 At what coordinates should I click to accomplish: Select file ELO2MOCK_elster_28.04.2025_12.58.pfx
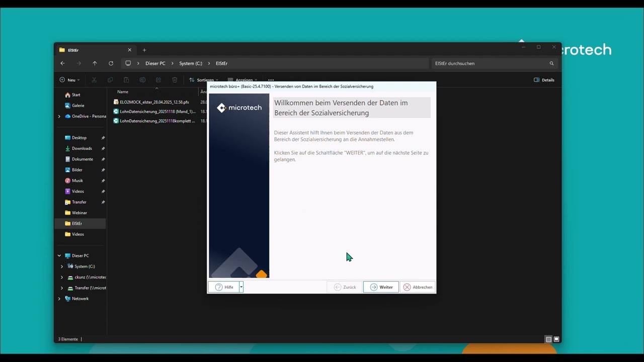tap(154, 102)
